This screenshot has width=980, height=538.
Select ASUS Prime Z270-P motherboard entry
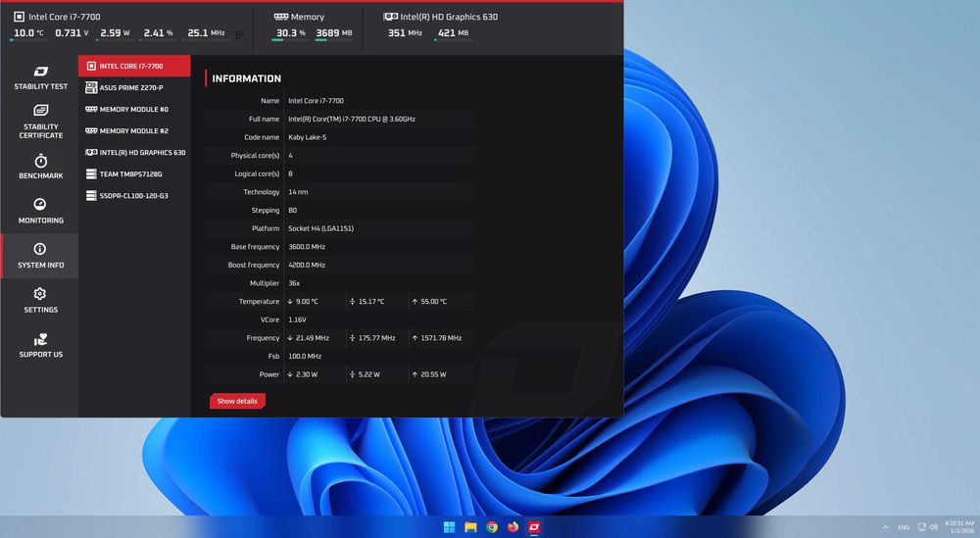(x=134, y=87)
